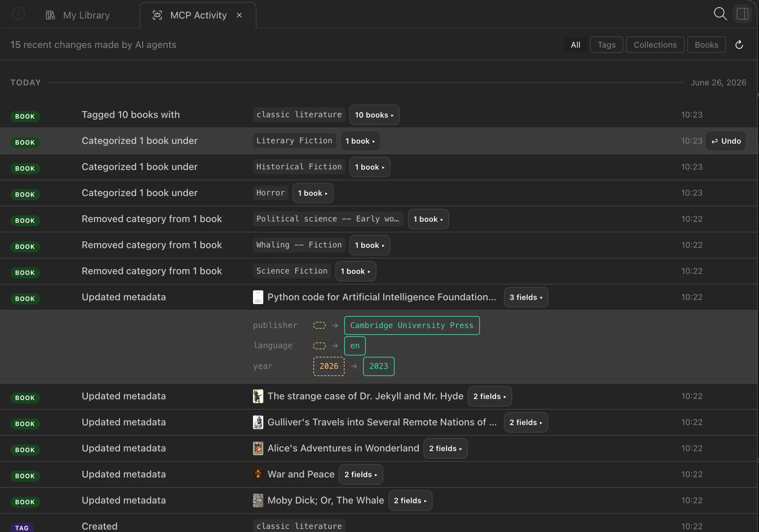Click the Literary Fiction category chip
This screenshot has width=759, height=532.
point(294,141)
